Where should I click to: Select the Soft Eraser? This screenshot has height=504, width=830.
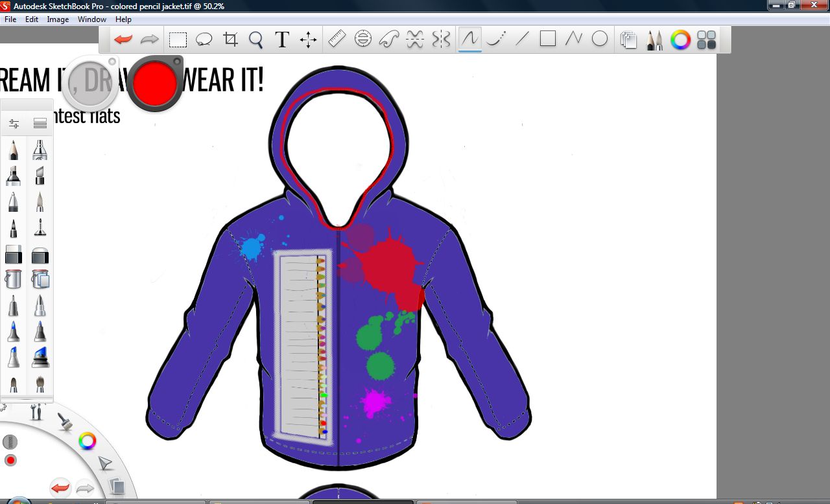point(40,255)
